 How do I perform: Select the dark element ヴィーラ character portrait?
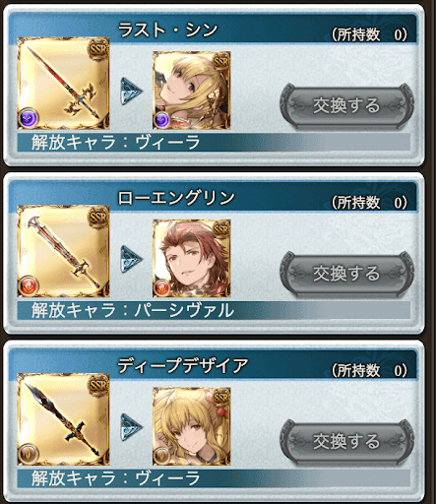(x=192, y=91)
